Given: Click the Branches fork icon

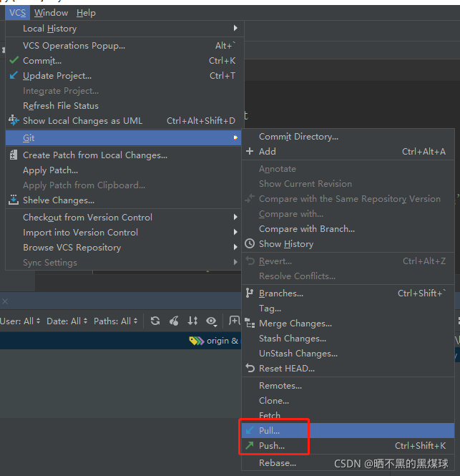Looking at the screenshot, I should pyautogui.click(x=250, y=293).
